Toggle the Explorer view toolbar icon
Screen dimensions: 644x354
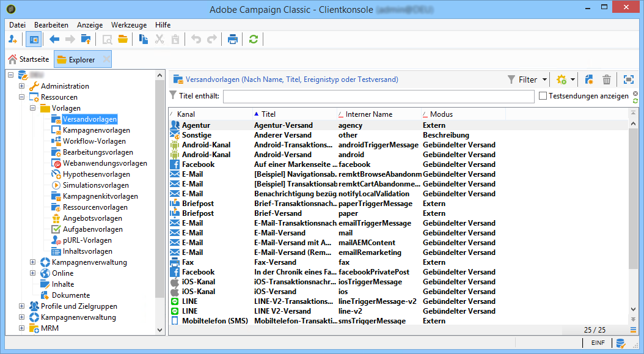point(34,40)
